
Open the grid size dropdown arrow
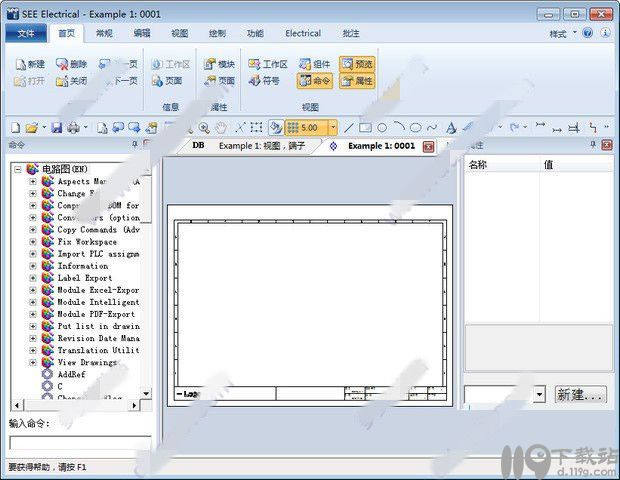tap(333, 127)
